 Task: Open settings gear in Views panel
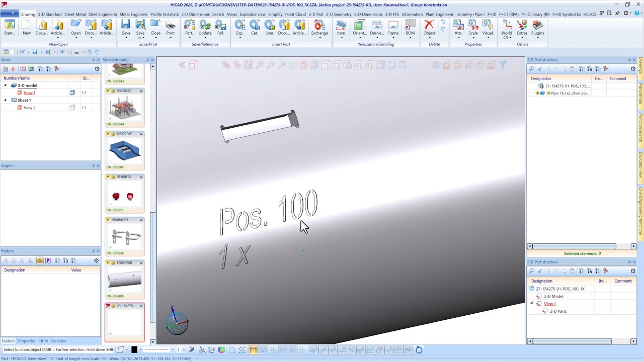click(97, 69)
